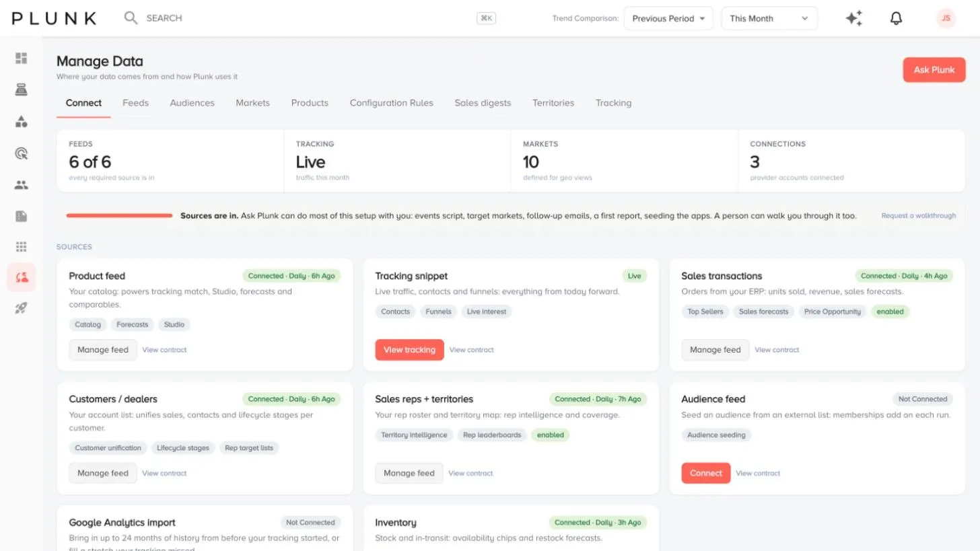Click Connect on Audience feed card
This screenshot has width=980, height=551.
[705, 473]
